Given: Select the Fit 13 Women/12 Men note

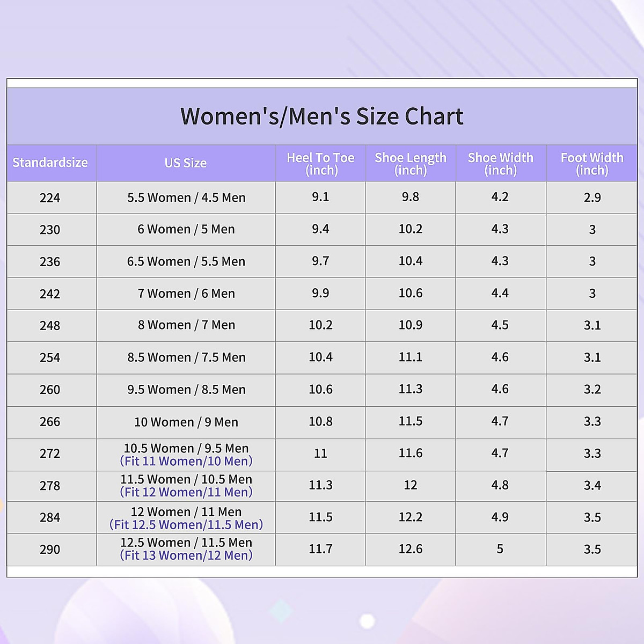Looking at the screenshot, I should coord(186,556).
